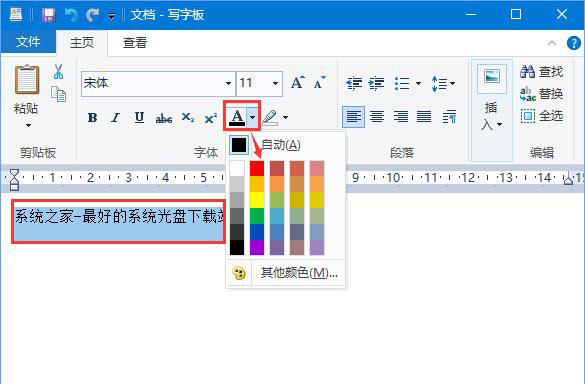Click the Help question mark icon

pos(573,43)
